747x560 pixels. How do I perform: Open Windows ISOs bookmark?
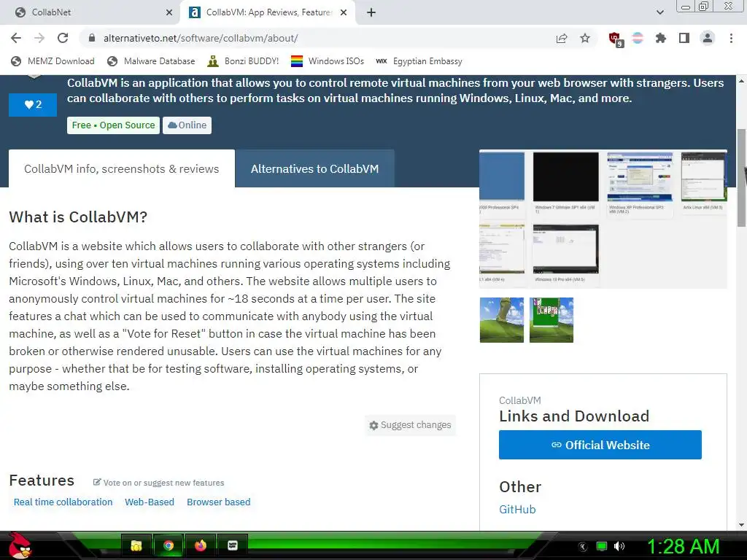tap(328, 61)
